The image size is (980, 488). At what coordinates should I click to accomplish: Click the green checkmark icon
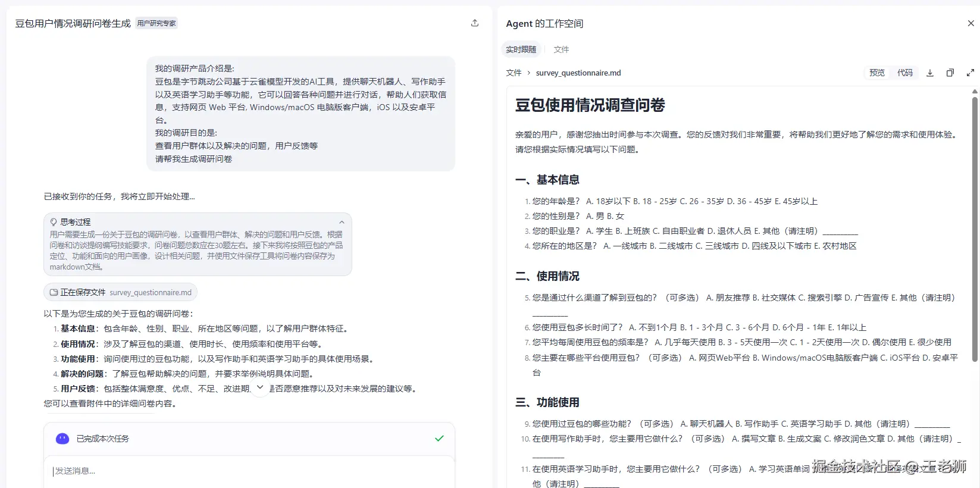(x=439, y=439)
